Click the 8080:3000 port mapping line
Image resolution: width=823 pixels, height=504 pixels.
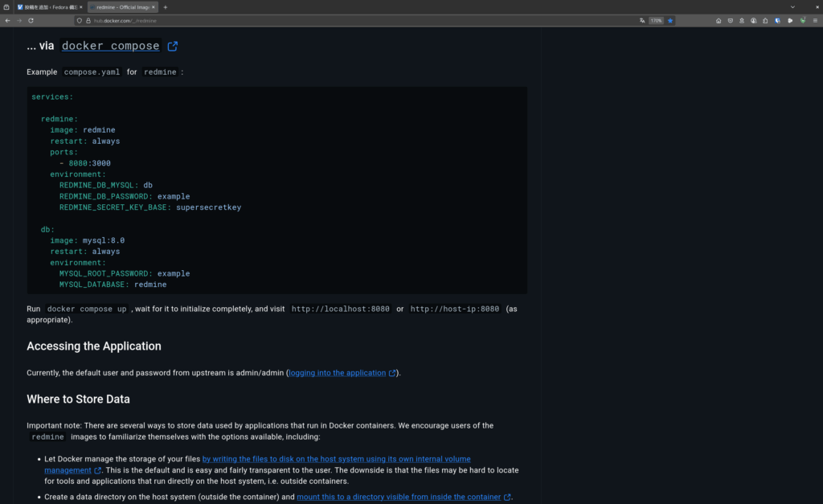point(85,163)
